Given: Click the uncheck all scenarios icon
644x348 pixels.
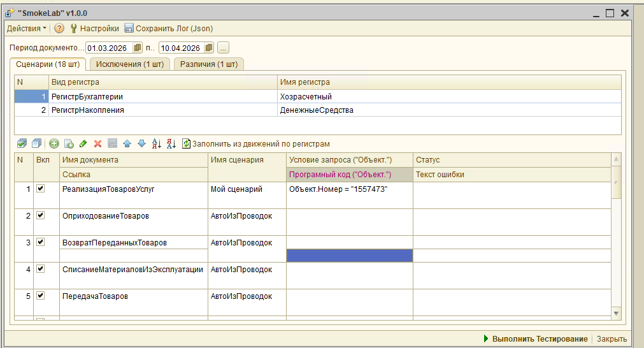Looking at the screenshot, I should click(x=36, y=144).
